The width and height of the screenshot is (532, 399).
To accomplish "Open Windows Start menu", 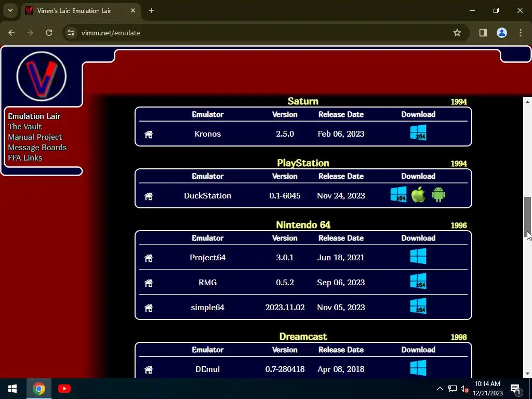I will (12, 389).
